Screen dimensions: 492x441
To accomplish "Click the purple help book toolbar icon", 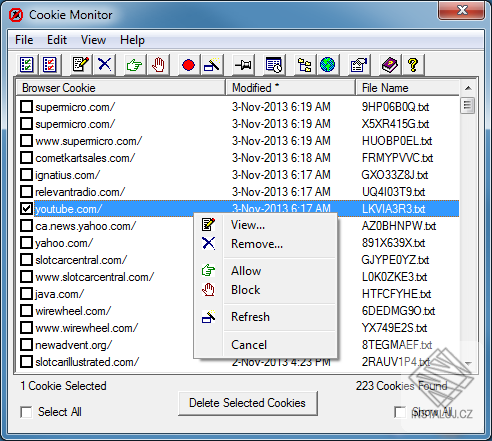I will pyautogui.click(x=389, y=65).
